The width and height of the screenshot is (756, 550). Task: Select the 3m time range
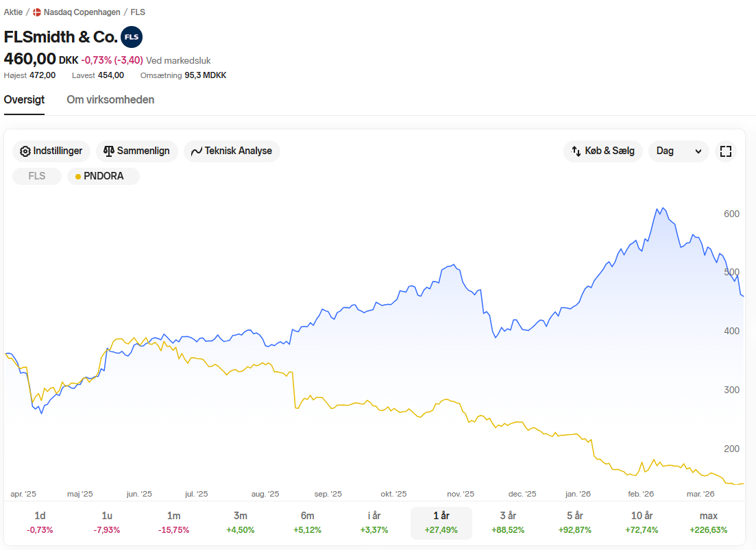(241, 523)
